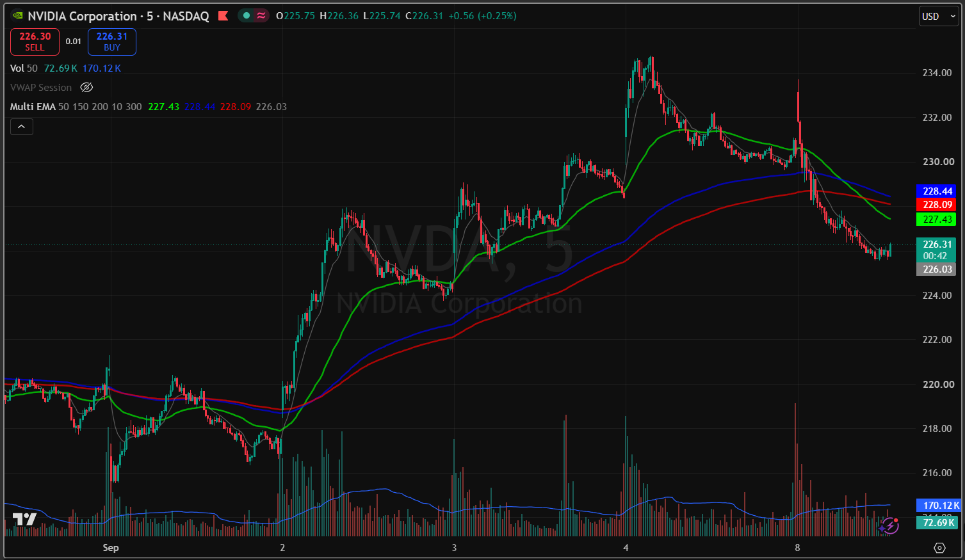Click the pink approximate-data wave icon

(x=261, y=16)
